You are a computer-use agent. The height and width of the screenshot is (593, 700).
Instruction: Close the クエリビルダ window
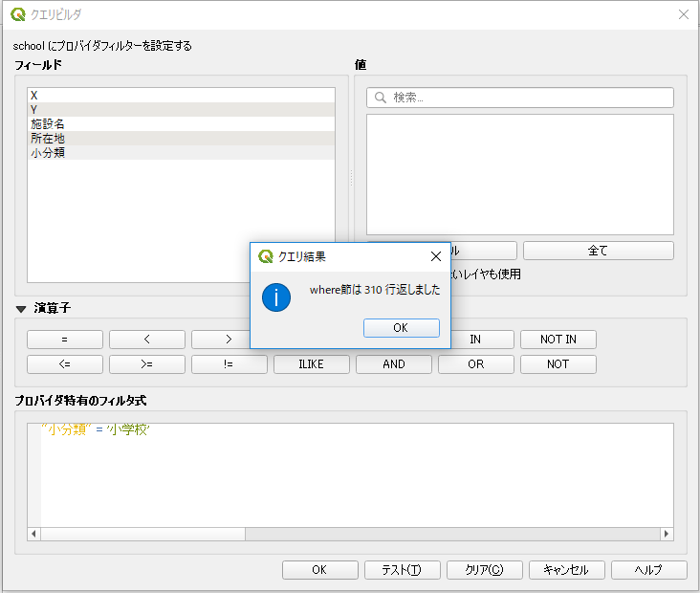click(x=684, y=14)
